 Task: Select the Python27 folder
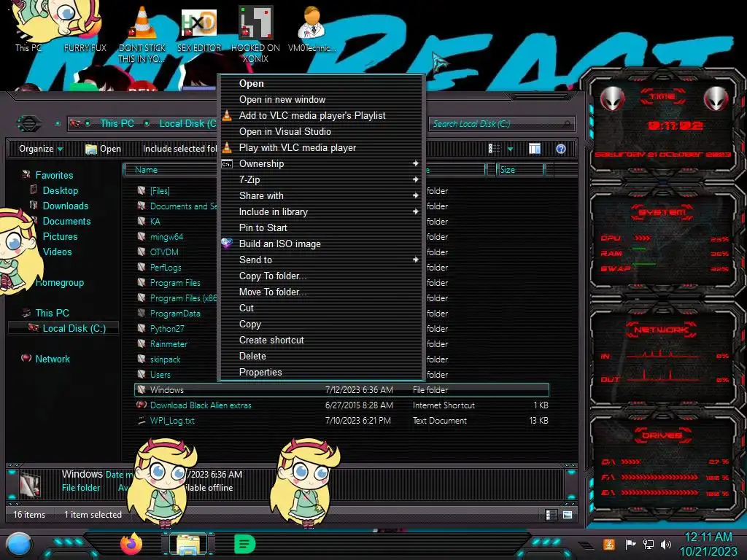point(167,329)
